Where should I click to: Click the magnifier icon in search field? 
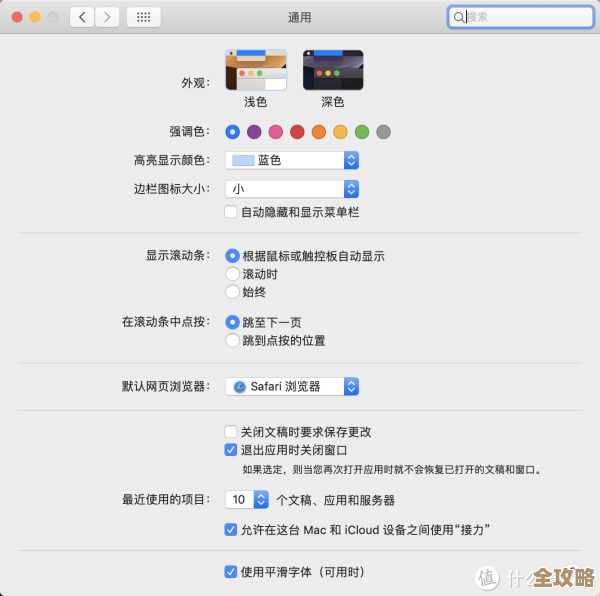point(458,17)
